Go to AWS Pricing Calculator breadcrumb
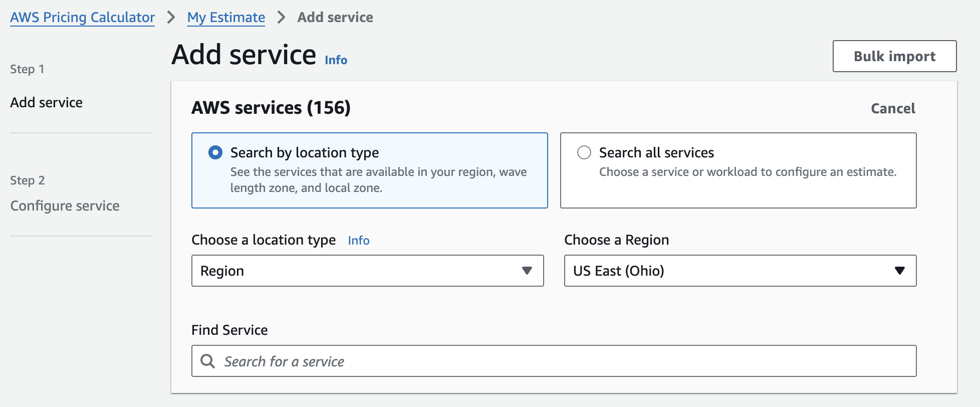This screenshot has width=980, height=407. point(83,18)
